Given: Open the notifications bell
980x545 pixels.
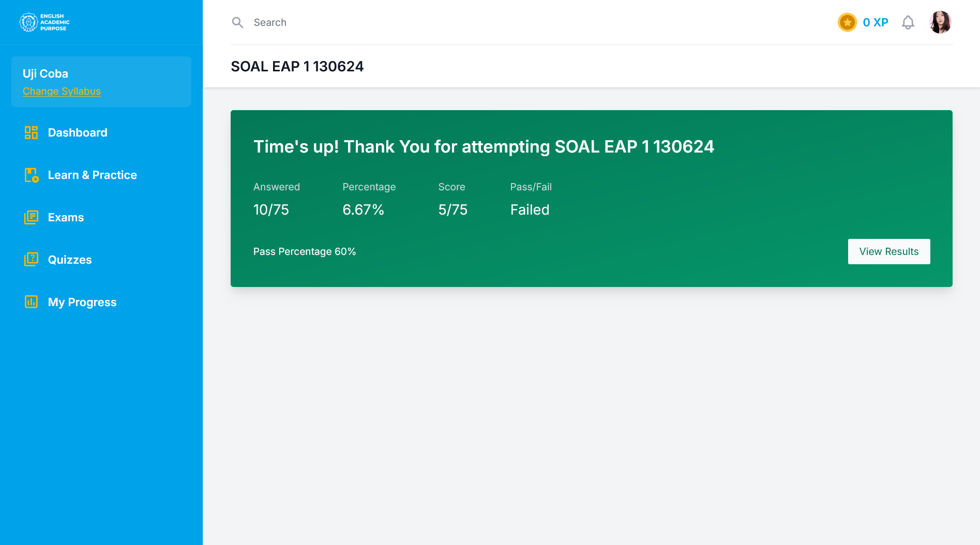Looking at the screenshot, I should [x=908, y=23].
